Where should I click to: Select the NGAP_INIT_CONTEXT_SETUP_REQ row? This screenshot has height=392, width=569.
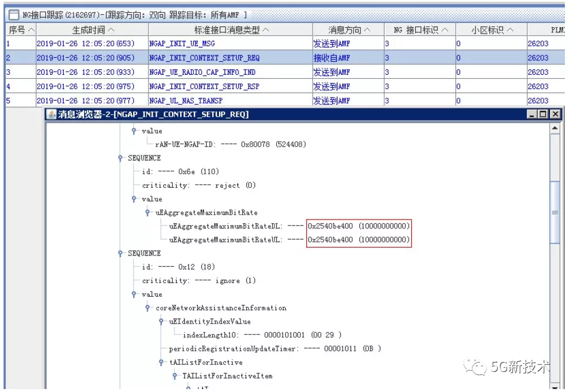pos(285,58)
